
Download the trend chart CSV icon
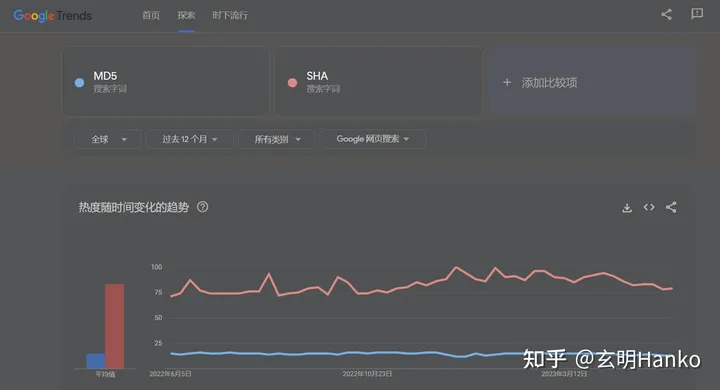[x=627, y=208]
